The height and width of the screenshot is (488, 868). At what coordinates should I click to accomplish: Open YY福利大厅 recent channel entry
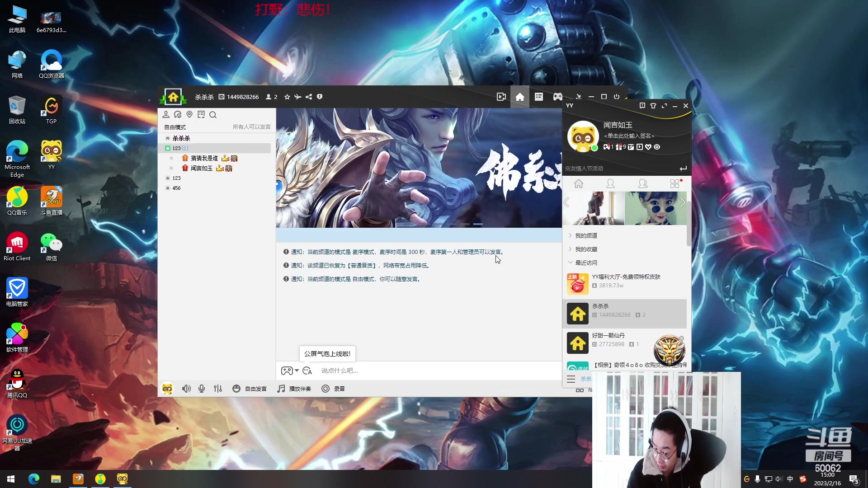(x=625, y=284)
